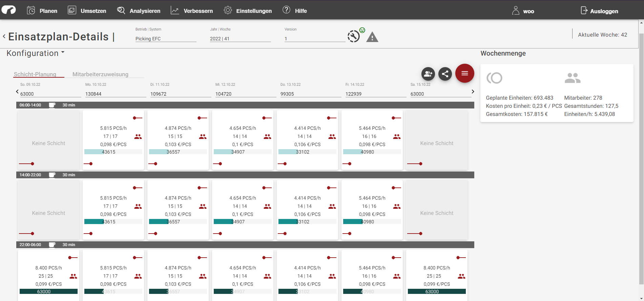Click employees icon in Tuesday 06:00 shift card
The width and height of the screenshot is (644, 301).
point(203,137)
